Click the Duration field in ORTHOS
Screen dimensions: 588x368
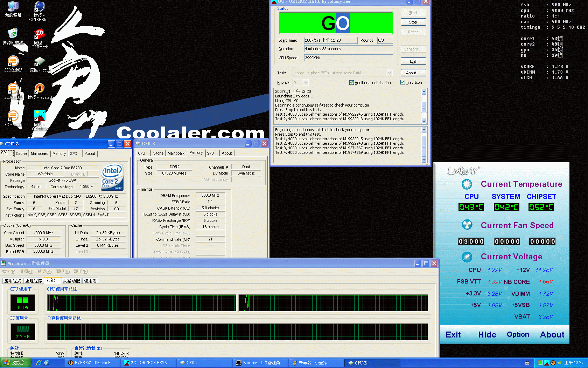(348, 49)
